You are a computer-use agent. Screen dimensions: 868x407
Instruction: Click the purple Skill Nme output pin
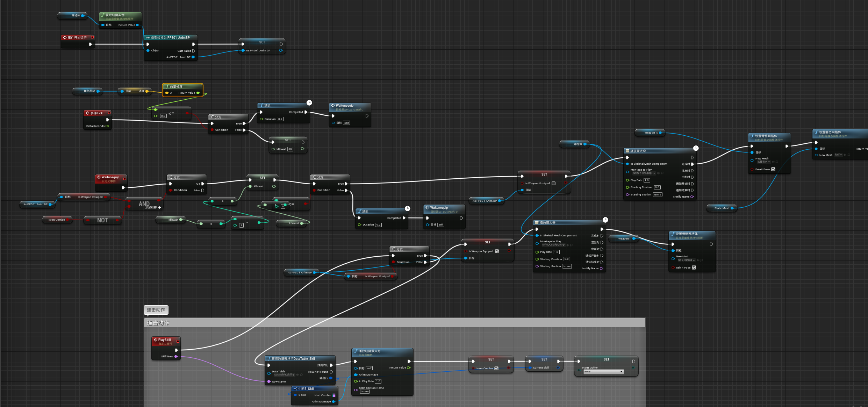(x=176, y=356)
